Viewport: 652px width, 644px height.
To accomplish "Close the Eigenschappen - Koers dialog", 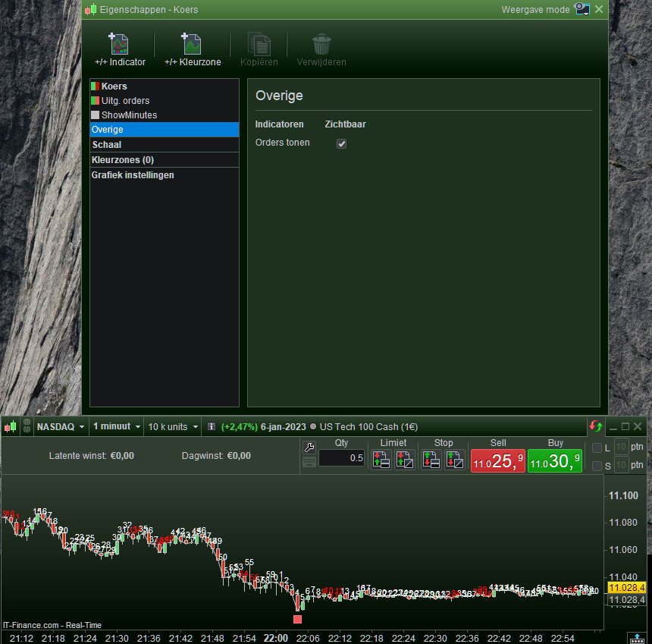I will pos(599,9).
